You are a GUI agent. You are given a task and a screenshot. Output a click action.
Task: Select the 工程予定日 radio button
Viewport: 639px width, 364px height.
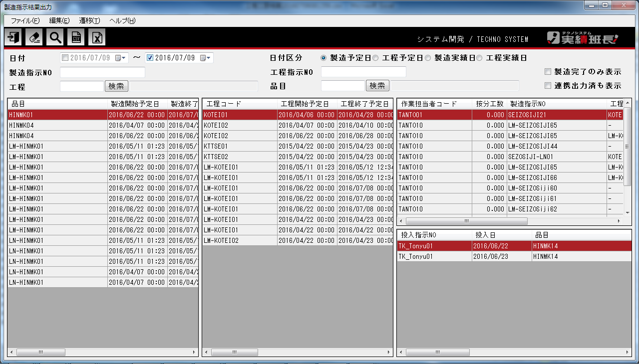click(x=375, y=58)
